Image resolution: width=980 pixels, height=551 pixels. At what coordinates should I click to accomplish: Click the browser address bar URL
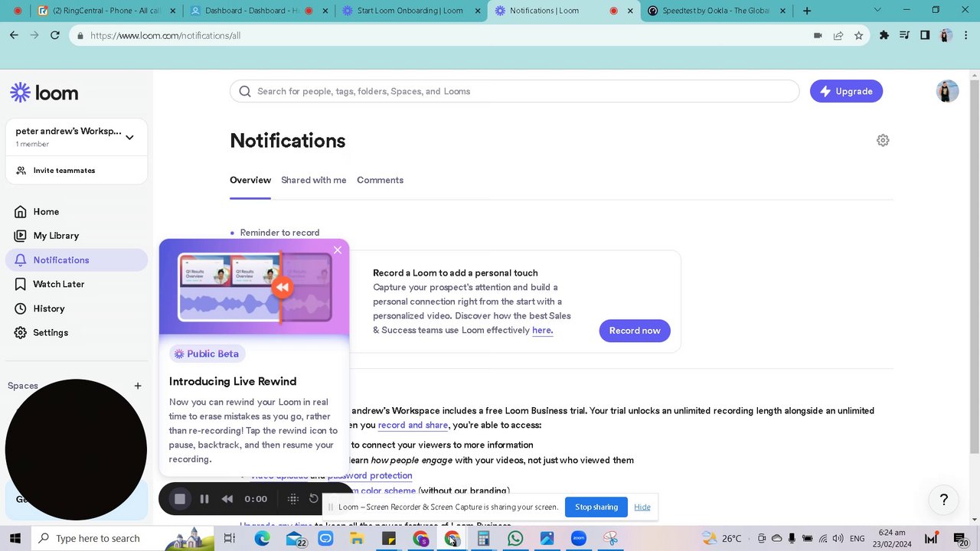(x=165, y=35)
